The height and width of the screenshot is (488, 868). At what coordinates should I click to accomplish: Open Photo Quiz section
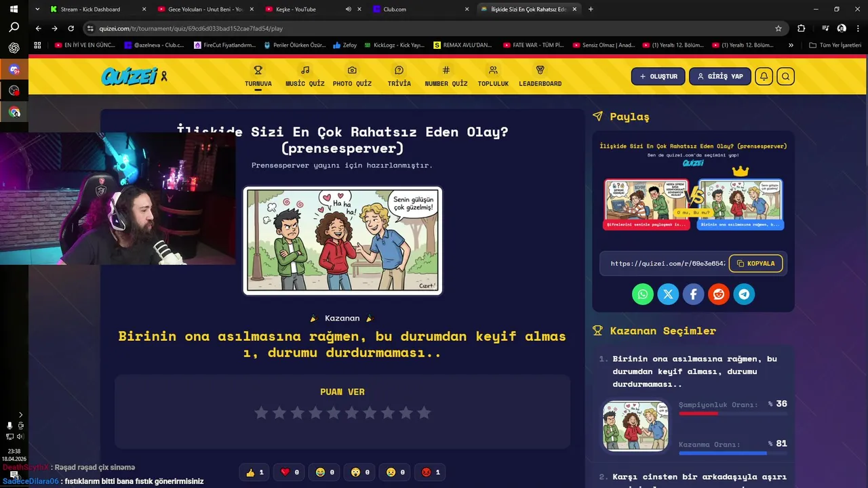pos(352,76)
